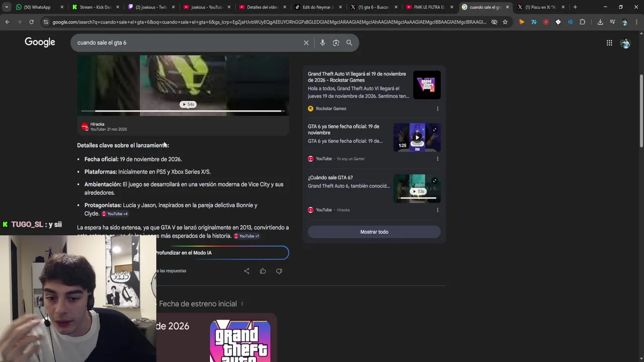Reload the current page
The height and width of the screenshot is (362, 644).
click(31, 22)
